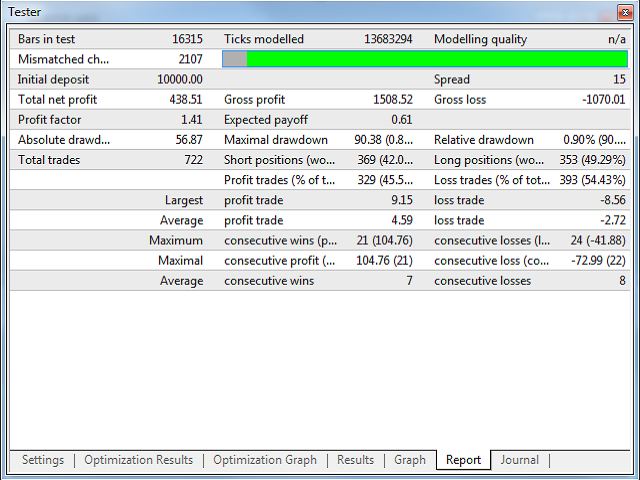
Task: Open the Optimization Results tab
Action: pos(138,460)
